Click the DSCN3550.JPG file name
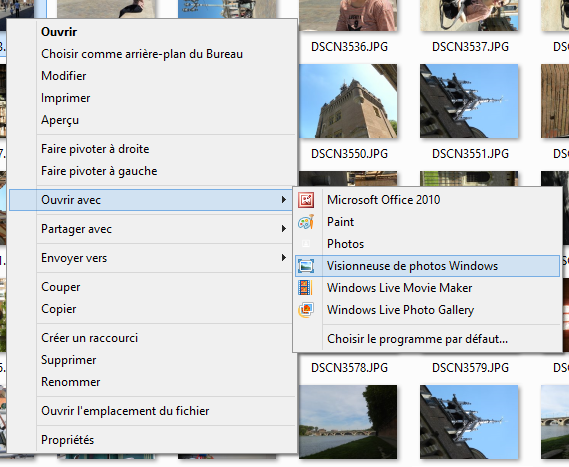569x467 pixels. point(349,154)
